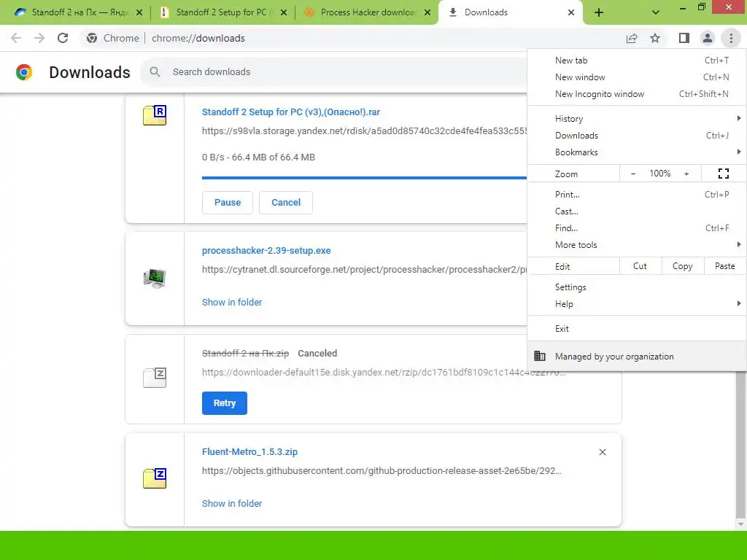Image resolution: width=747 pixels, height=560 pixels.
Task: Click the forward navigation arrow
Action: 39,38
